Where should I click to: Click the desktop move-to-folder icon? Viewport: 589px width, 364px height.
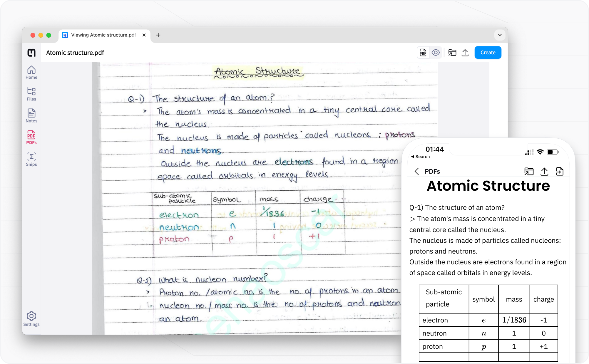[452, 53]
